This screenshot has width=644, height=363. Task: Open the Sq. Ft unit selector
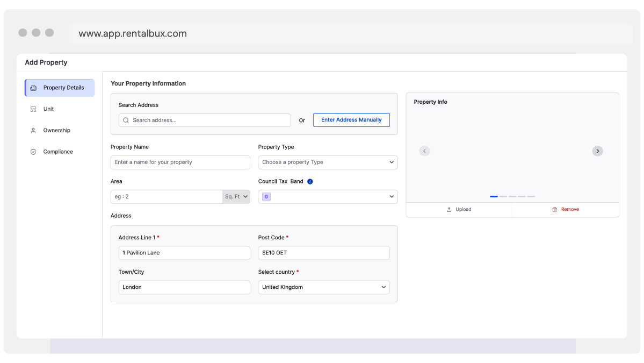(236, 196)
